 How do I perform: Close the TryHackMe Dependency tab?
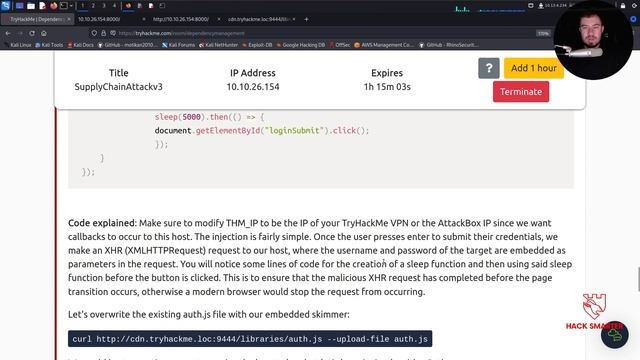[69, 19]
